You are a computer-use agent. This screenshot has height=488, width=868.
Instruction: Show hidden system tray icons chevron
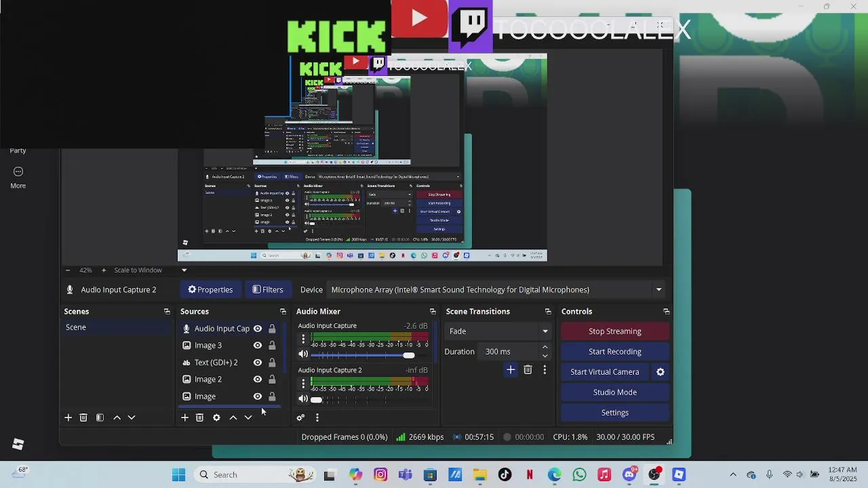pyautogui.click(x=732, y=474)
